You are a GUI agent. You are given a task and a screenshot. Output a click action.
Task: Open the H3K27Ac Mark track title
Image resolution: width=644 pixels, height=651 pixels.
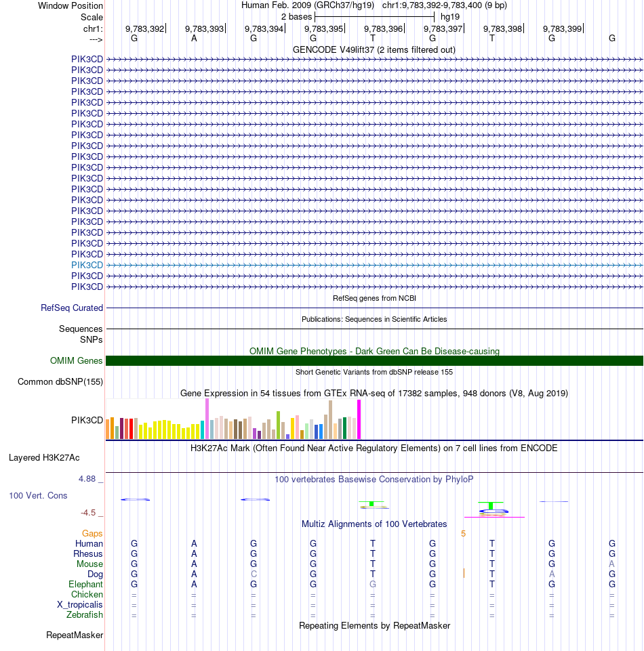[x=374, y=448]
